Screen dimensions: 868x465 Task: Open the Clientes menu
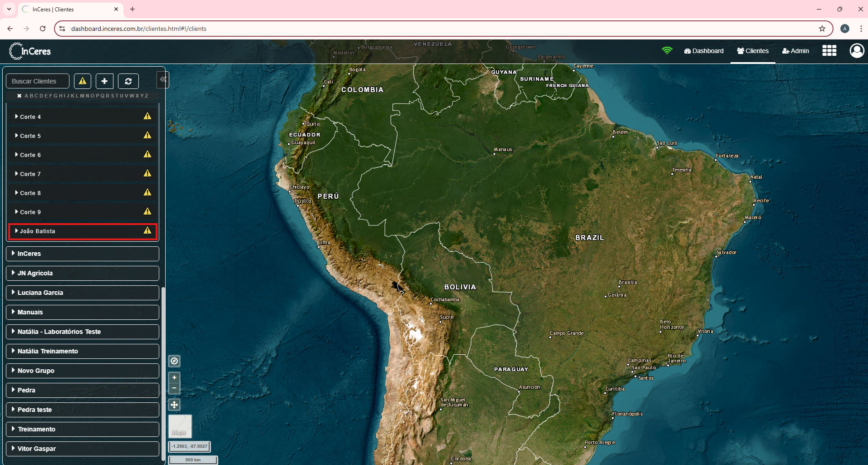pos(753,51)
